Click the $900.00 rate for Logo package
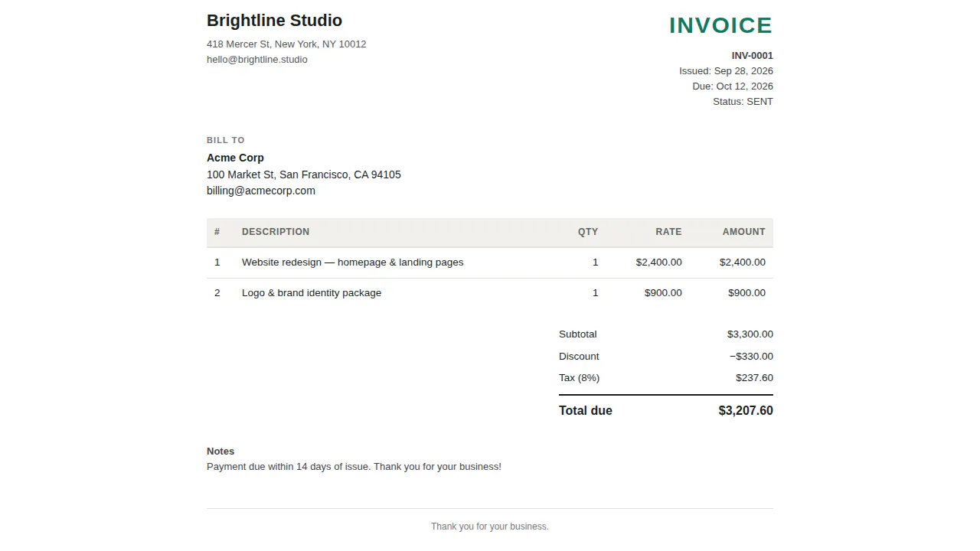The height and width of the screenshot is (551, 980). (x=663, y=293)
